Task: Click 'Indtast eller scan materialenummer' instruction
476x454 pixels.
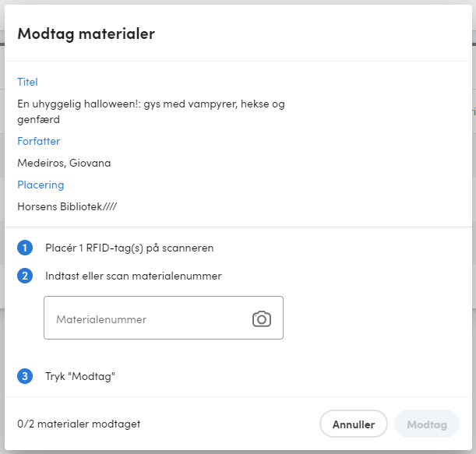Action: click(x=133, y=276)
